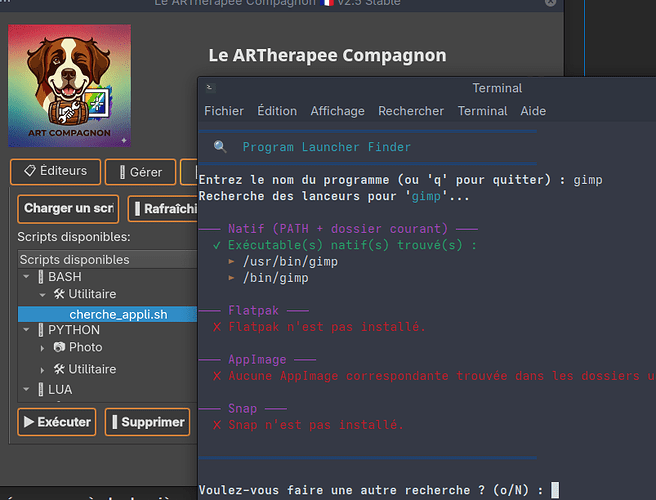The width and height of the screenshot is (656, 500).
Task: Click the Rafraîchir button
Action: click(x=164, y=209)
